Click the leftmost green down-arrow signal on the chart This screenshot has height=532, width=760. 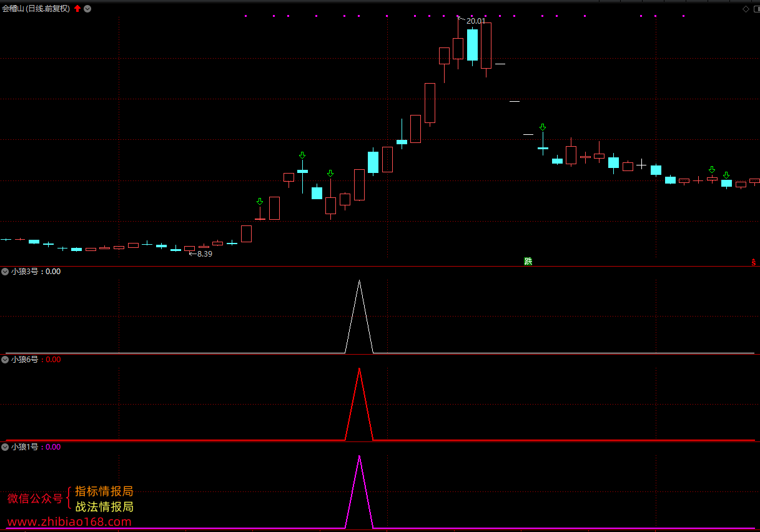(260, 202)
